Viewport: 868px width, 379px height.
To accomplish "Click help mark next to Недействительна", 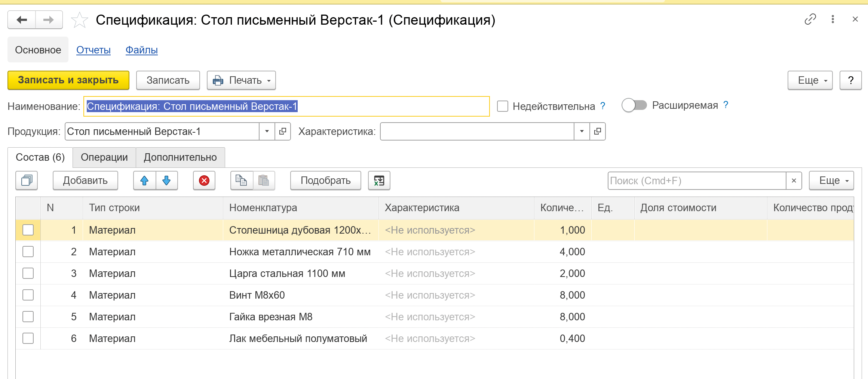I will [602, 106].
